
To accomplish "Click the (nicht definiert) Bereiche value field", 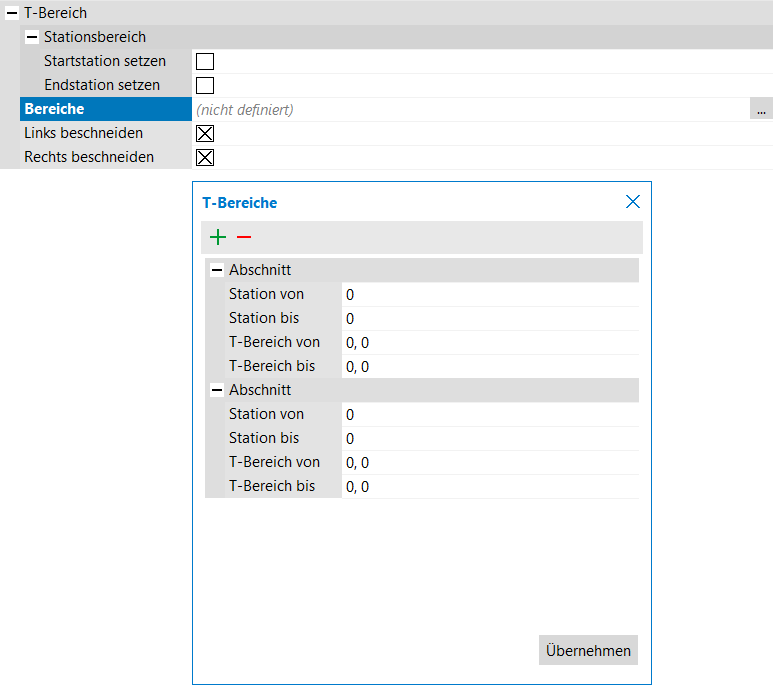I will [x=468, y=110].
